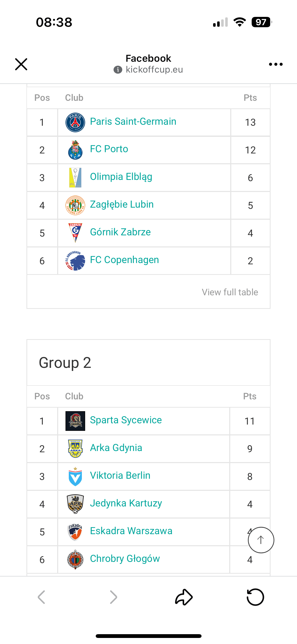Open the View full table link
Screen dimensions: 297x644
[x=230, y=292]
